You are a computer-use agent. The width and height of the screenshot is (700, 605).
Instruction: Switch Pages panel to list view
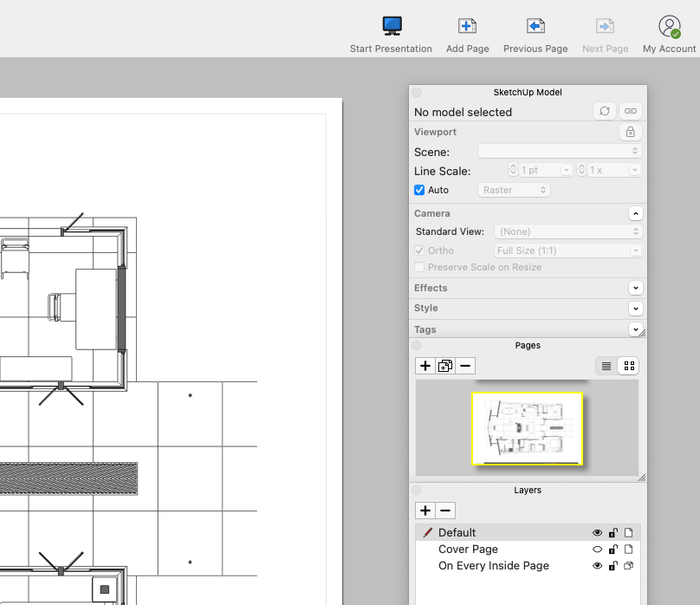pos(606,366)
